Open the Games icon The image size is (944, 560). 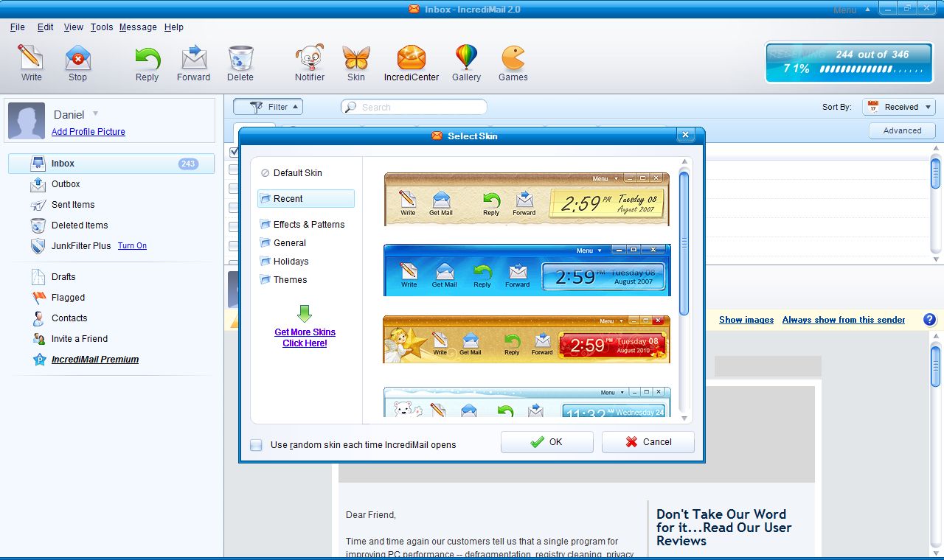tap(513, 63)
